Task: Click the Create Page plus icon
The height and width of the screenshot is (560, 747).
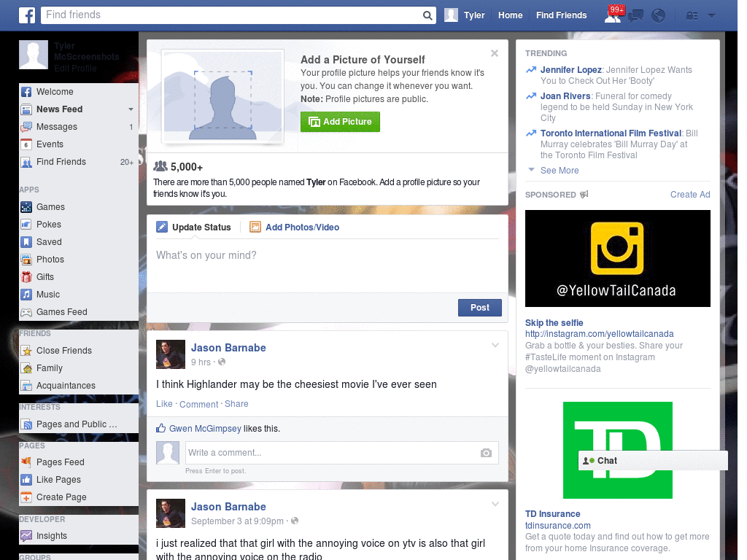Action: [26, 497]
